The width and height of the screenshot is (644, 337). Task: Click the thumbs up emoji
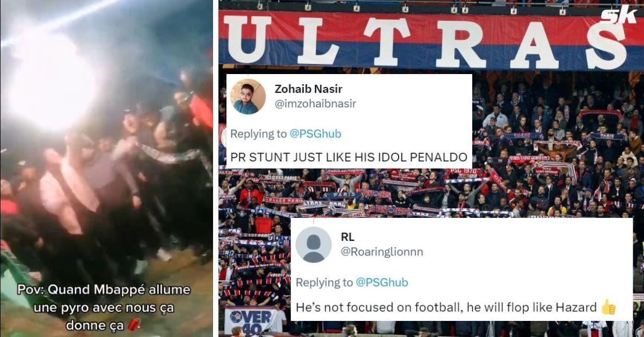pyautogui.click(x=608, y=307)
